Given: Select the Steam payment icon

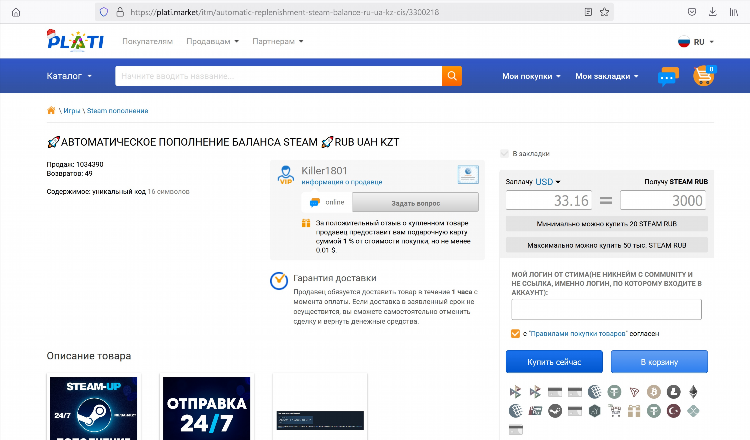Looking at the screenshot, I should 555,411.
